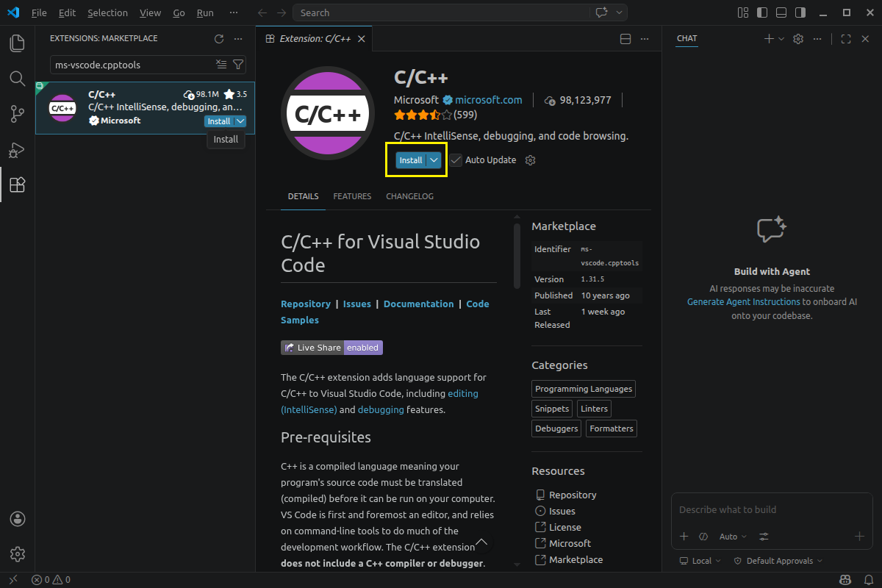Click the Debuggers category tag
Viewport: 882px width, 588px height.
tap(556, 429)
